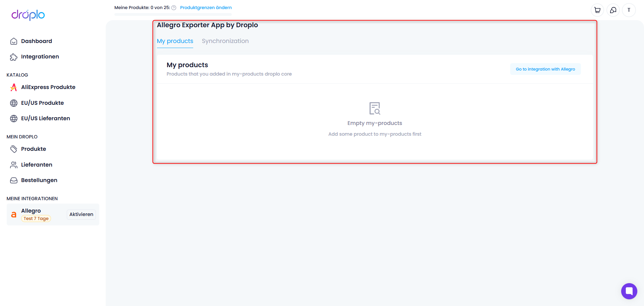The height and width of the screenshot is (306, 644).
Task: Click the empty my-products document icon
Action: pos(375,108)
